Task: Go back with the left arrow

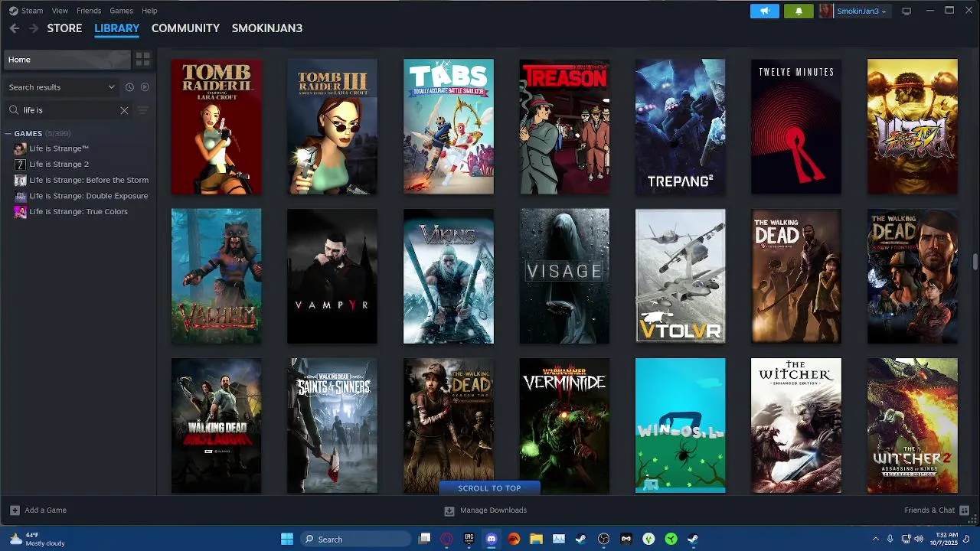Action: point(15,28)
